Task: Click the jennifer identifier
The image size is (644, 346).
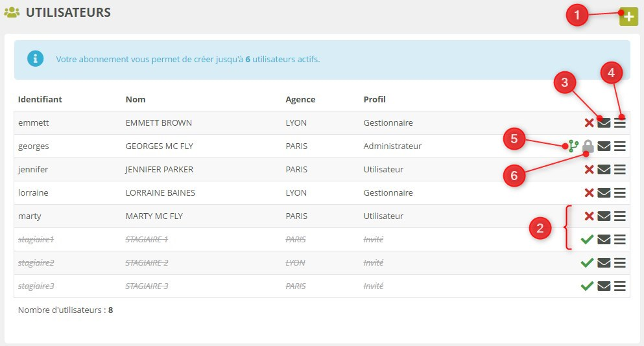Action: coord(33,170)
